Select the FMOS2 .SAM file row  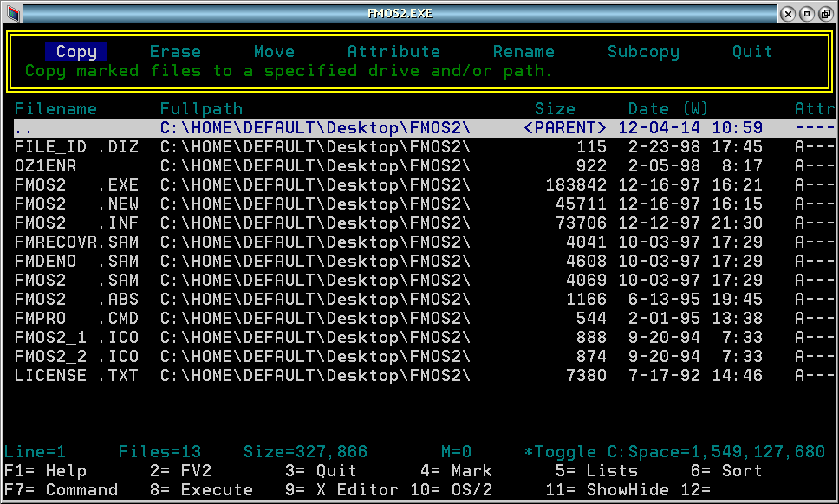coord(424,281)
